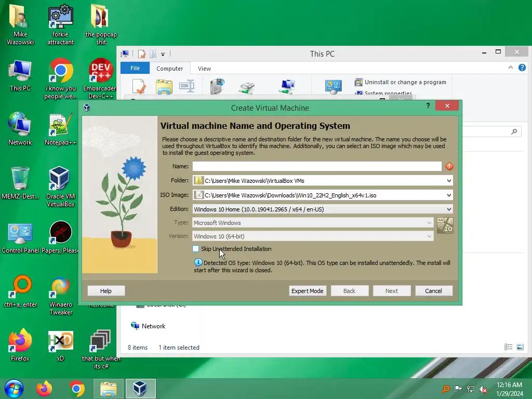Click the Action Center flag tray icon
Viewport: 532px width, 399px height.
coord(458,389)
